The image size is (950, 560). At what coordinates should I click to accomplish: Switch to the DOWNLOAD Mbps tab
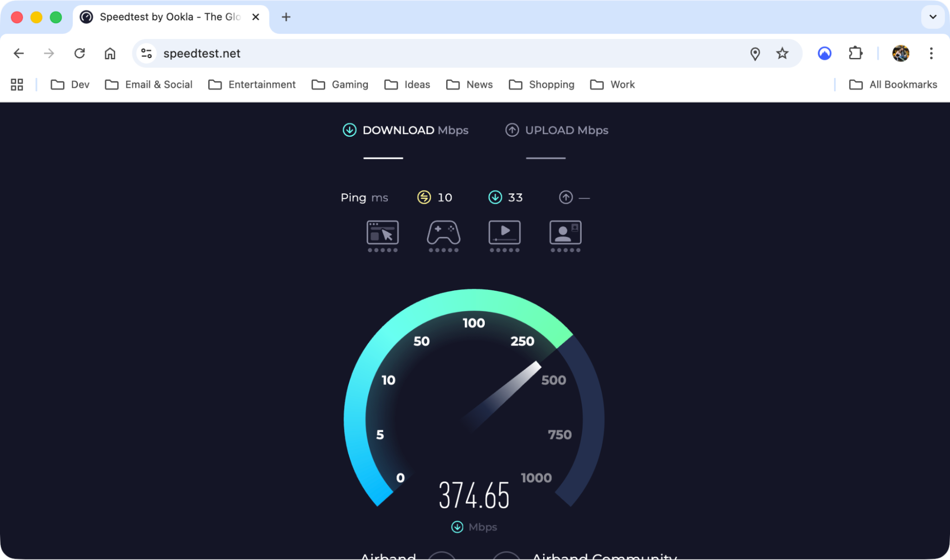(x=406, y=130)
